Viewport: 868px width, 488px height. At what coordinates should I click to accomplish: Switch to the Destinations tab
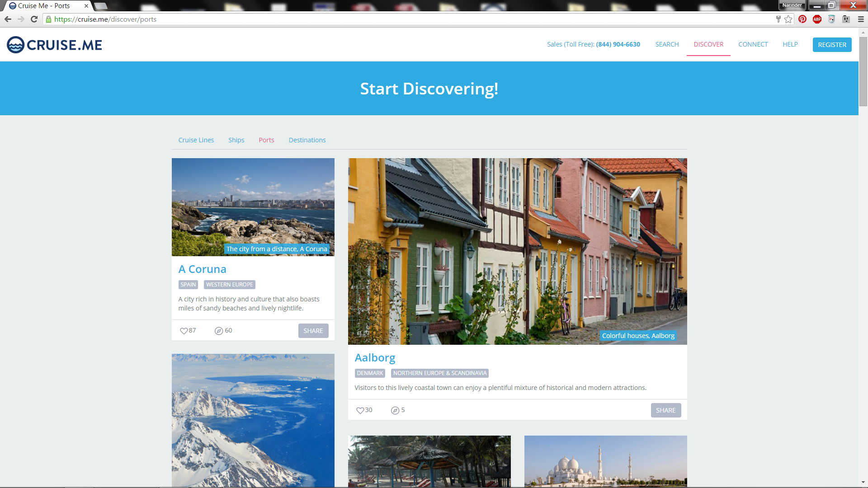point(307,140)
